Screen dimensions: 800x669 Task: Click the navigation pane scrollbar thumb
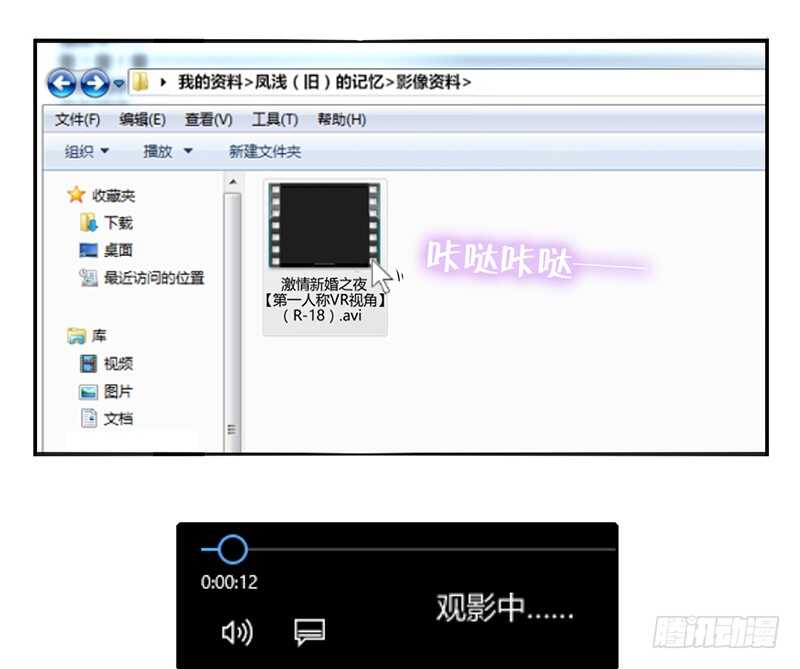point(233,321)
